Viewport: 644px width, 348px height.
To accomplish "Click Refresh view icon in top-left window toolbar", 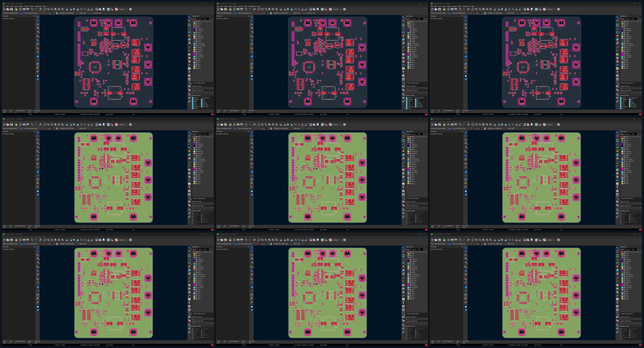I will click(45, 9).
